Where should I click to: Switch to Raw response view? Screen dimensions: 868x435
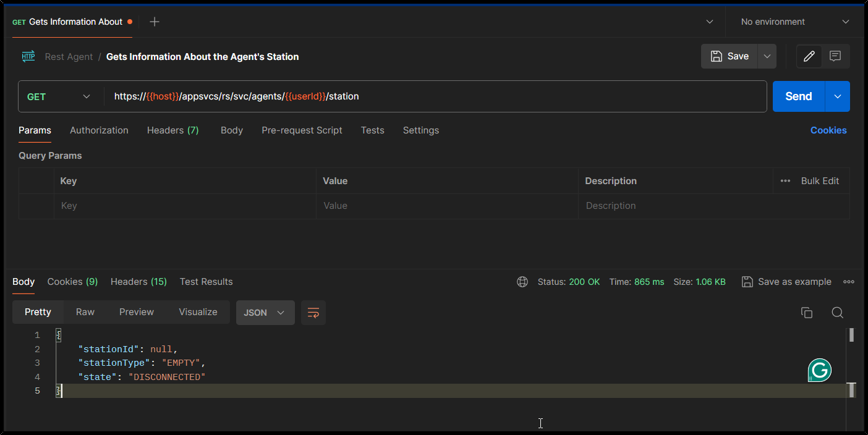click(x=85, y=312)
